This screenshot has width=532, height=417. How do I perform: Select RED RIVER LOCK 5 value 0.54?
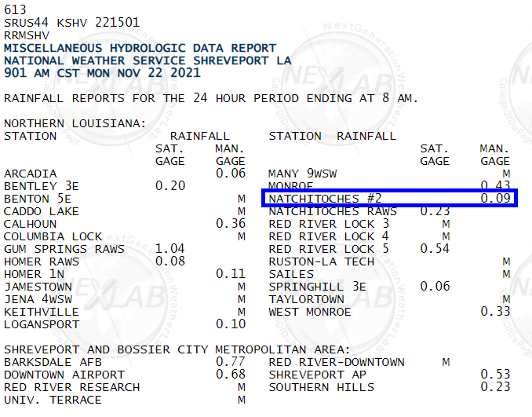(435, 249)
